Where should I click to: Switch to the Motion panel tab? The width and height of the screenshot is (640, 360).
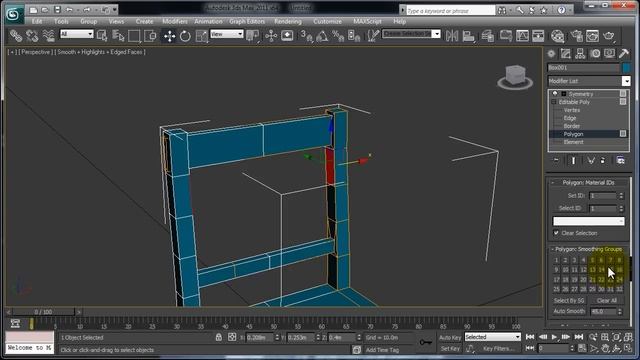click(x=595, y=53)
